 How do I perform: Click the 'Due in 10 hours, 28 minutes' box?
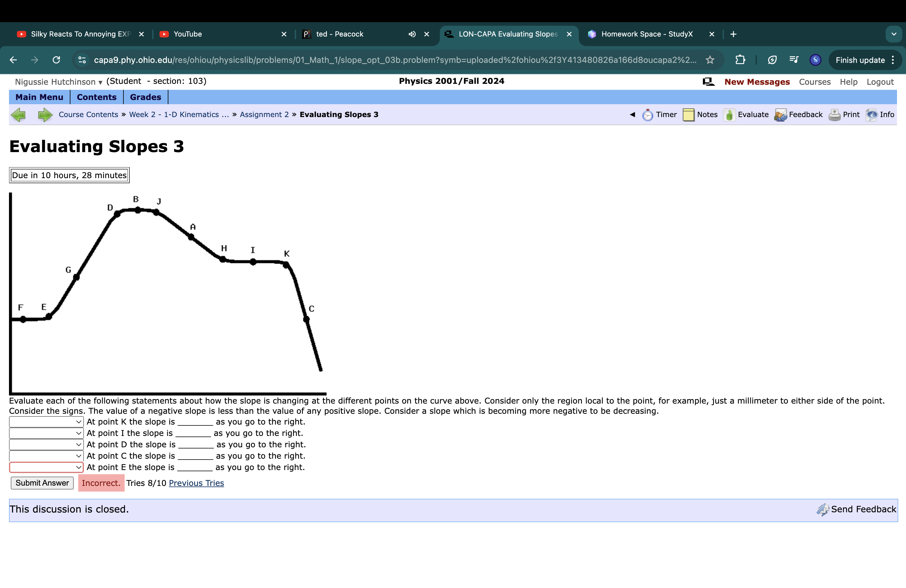click(x=69, y=175)
